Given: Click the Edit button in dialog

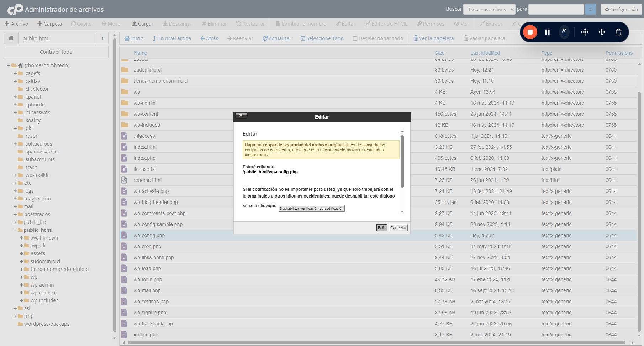Looking at the screenshot, I should coord(382,228).
